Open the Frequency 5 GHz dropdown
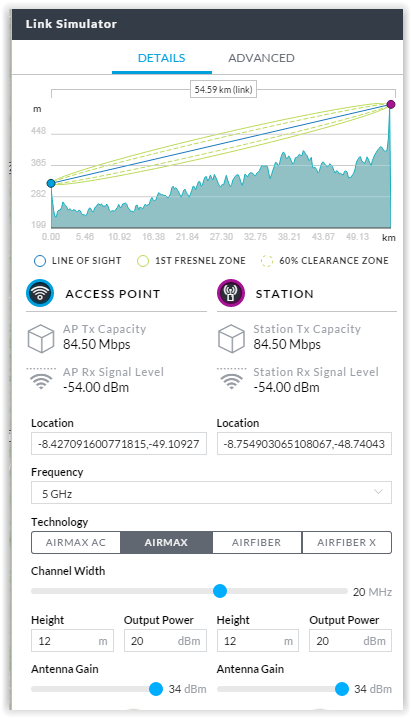 211,493
